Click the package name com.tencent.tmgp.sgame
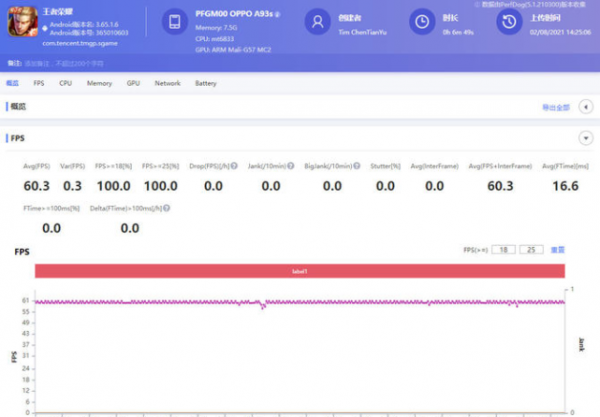Screen dimensions: 600x417 [80, 43]
